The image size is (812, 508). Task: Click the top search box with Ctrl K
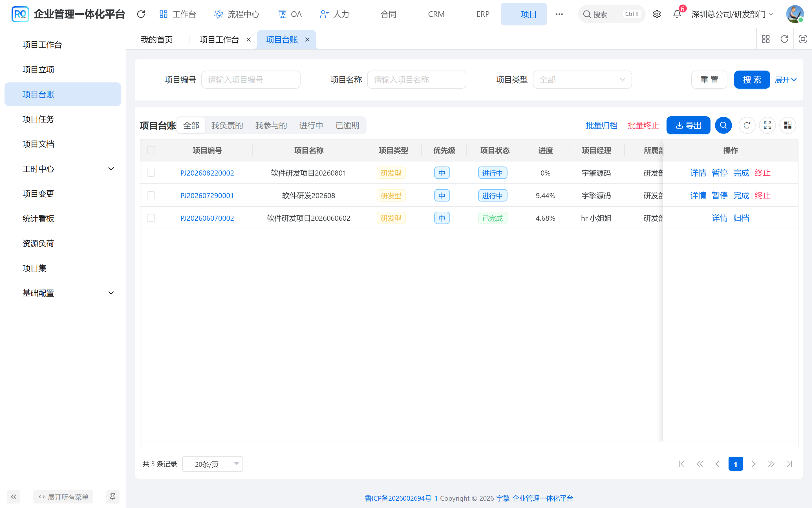[611, 14]
